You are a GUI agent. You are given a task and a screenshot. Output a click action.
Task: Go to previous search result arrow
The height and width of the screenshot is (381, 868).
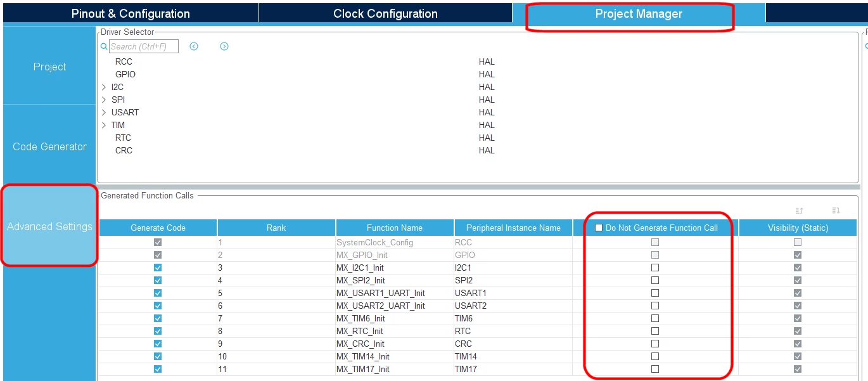[194, 46]
